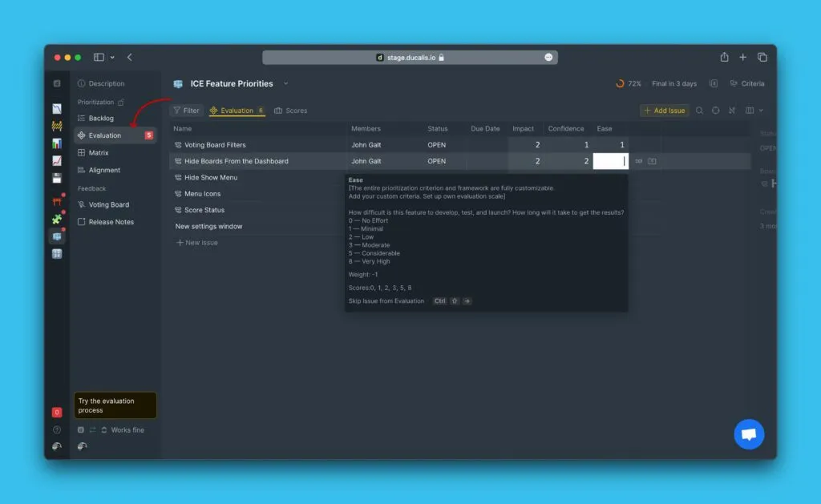This screenshot has width=821, height=504.
Task: Open the blue chat support bubble
Action: click(x=749, y=434)
